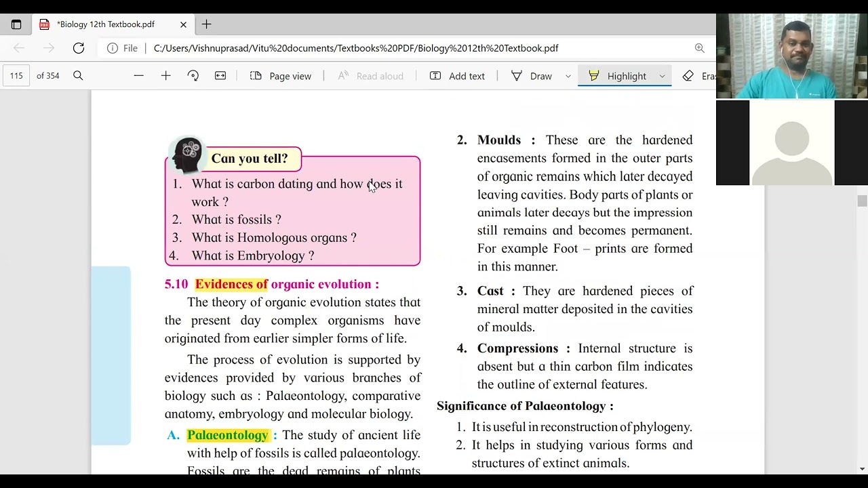Click the zoom magnifier in address bar
The width and height of the screenshot is (868, 488).
(700, 48)
